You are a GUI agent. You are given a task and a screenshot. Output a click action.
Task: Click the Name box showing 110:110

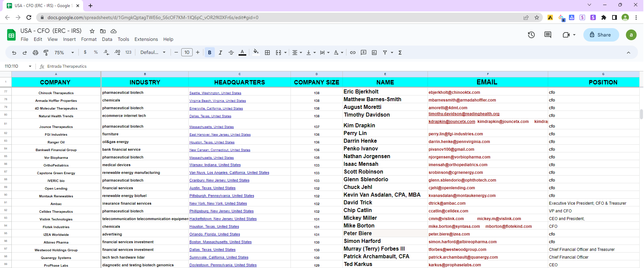17,66
